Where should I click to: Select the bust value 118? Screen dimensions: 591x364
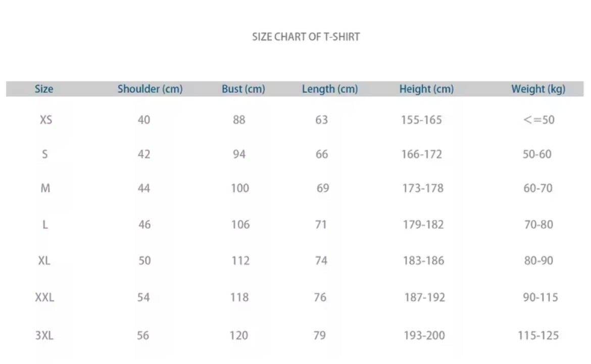tap(239, 297)
